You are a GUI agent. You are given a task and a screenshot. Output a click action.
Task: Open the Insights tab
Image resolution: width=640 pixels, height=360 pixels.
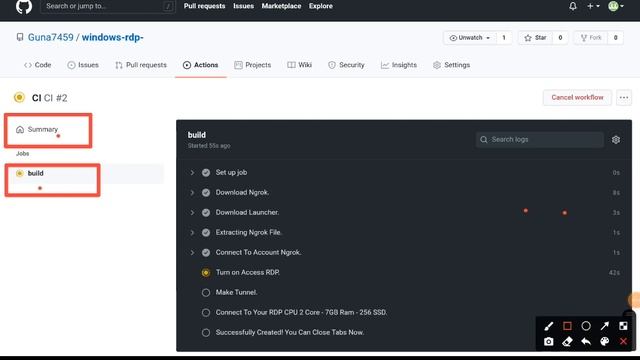click(399, 65)
